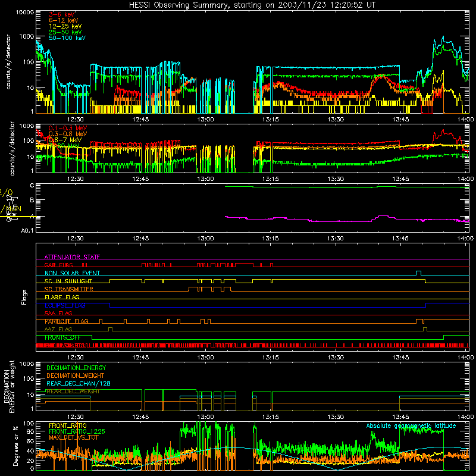Click the '12:30' tick under the Flags panel
Image resolution: width=476 pixels, height=476 pixels.
point(76,358)
